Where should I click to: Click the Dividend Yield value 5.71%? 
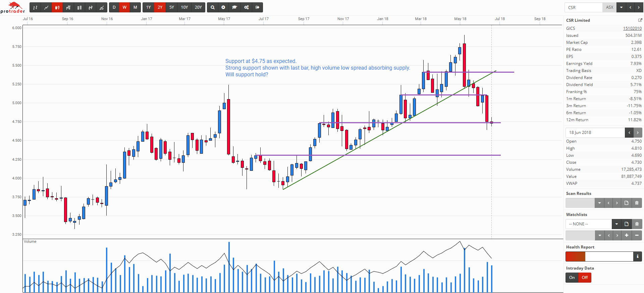coord(636,85)
